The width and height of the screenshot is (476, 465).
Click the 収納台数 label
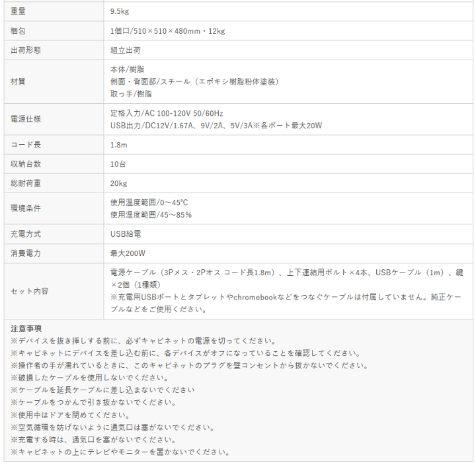click(x=26, y=163)
